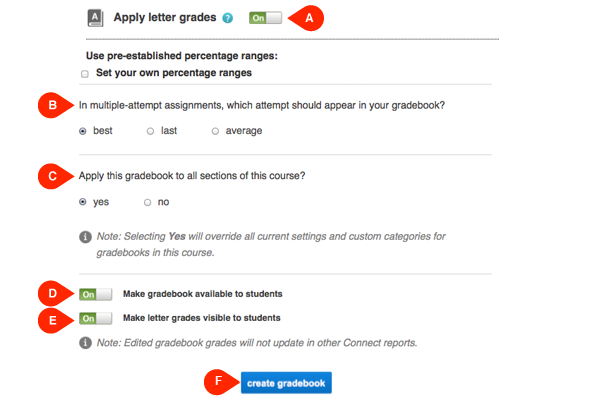Select the "last" attempt radio button
600x400 pixels.
150,131
